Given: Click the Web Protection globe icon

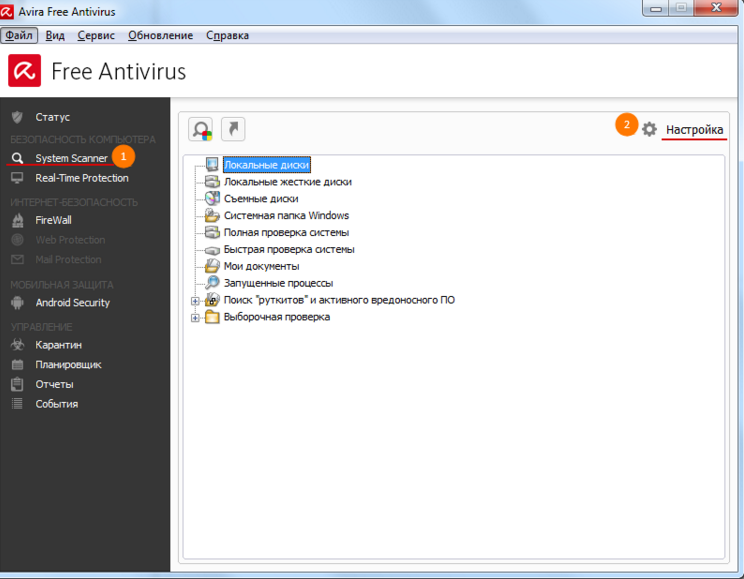Looking at the screenshot, I should click(18, 240).
